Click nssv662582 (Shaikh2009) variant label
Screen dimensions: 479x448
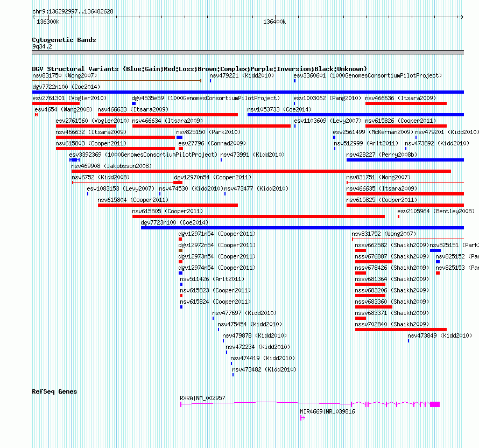pos(392,245)
